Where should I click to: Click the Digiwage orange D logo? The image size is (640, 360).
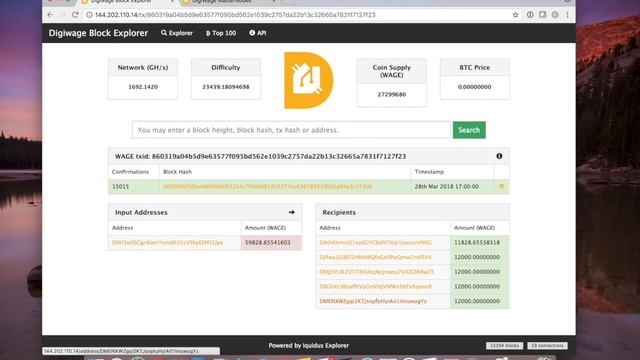click(x=309, y=80)
